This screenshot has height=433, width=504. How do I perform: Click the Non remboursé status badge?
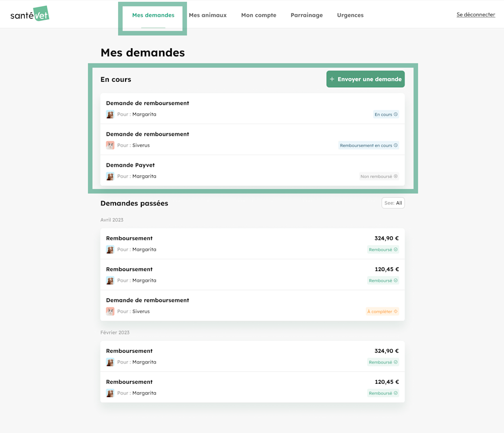coord(379,176)
